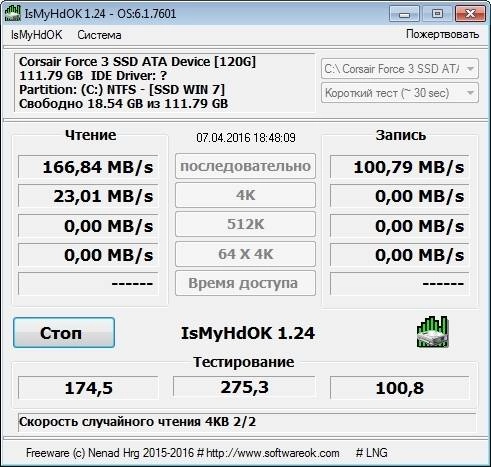Open the Пожертвовать menu item
This screenshot has width=491, height=467.
tap(442, 34)
